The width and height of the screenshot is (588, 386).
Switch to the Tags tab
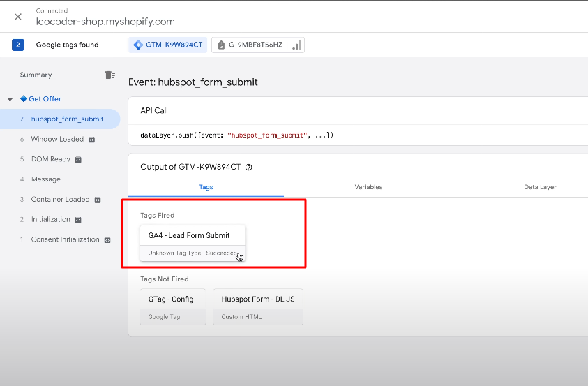206,187
